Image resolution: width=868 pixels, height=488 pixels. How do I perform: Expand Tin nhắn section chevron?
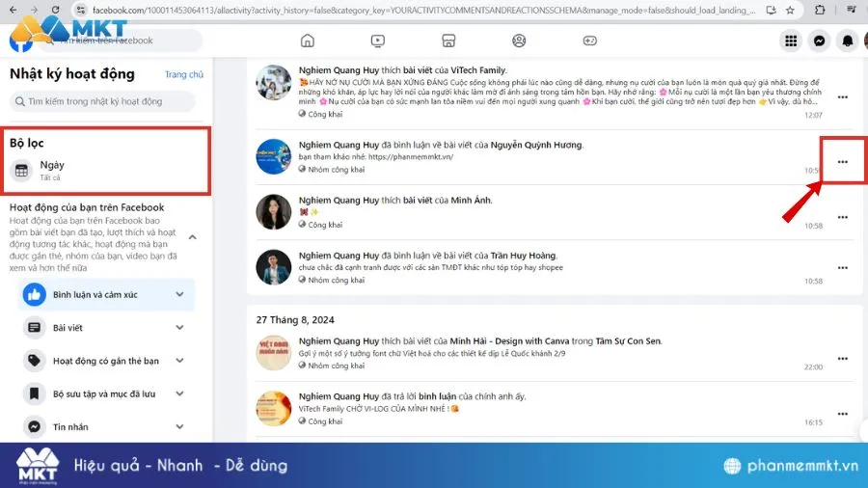click(179, 426)
